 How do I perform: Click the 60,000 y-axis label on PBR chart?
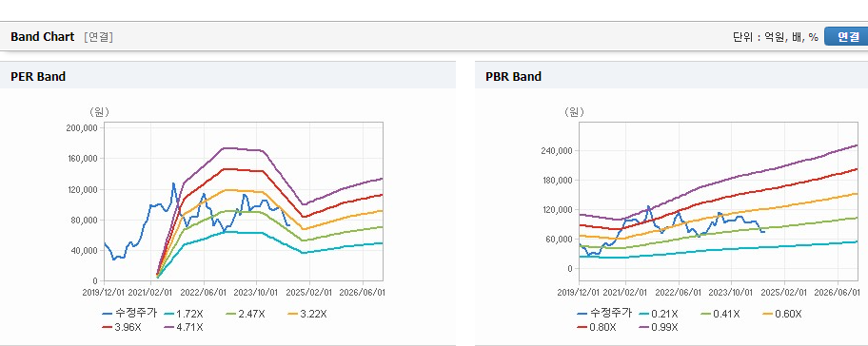point(559,240)
